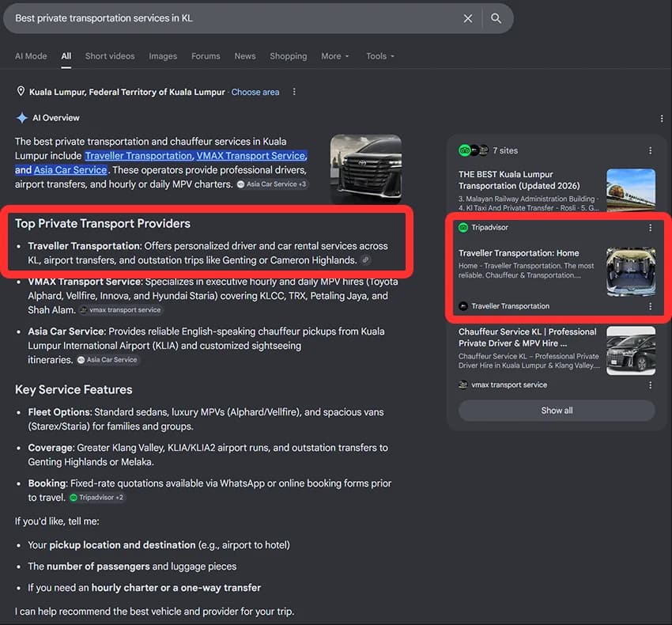The width and height of the screenshot is (672, 625).
Task: Click the black Toyota MPV image in AI Overview
Action: (x=366, y=169)
